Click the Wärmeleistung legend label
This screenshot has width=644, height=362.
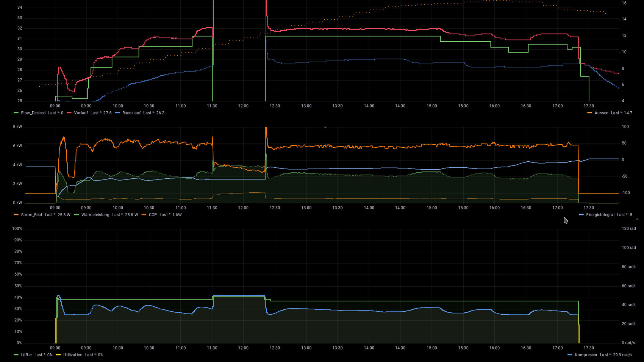point(95,215)
